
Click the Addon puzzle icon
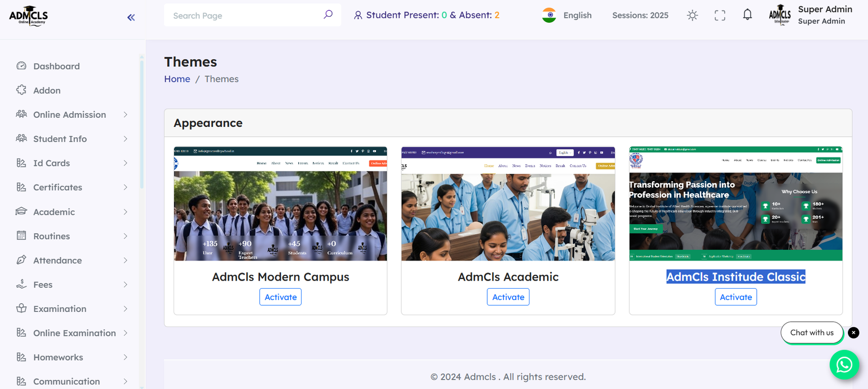tap(21, 90)
